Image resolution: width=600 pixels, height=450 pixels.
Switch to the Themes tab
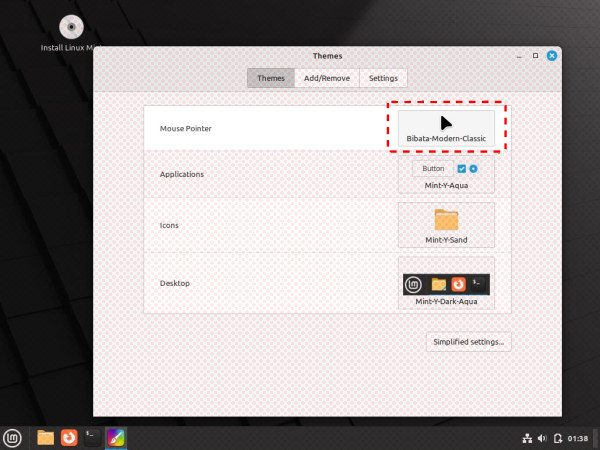pos(271,78)
